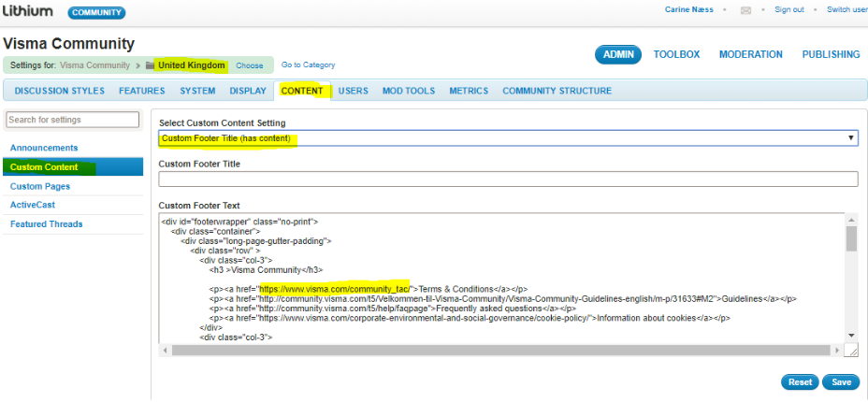Open the MODERATION section
This screenshot has height=402, width=868.
[x=751, y=55]
